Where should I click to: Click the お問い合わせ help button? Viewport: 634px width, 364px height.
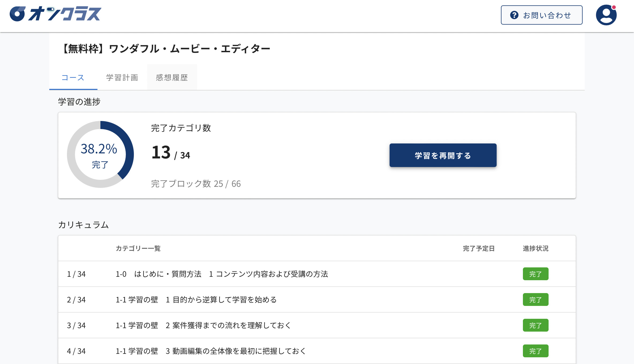coord(542,15)
